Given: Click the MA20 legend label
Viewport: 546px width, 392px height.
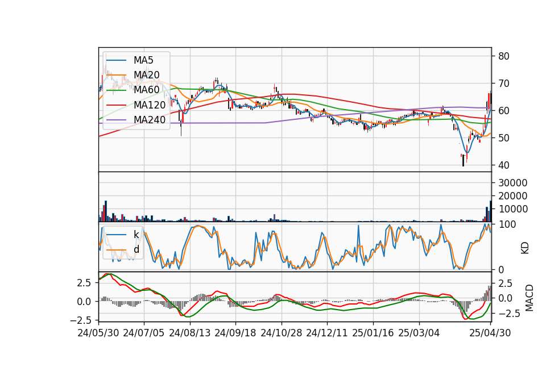Looking at the screenshot, I should click(x=146, y=75).
